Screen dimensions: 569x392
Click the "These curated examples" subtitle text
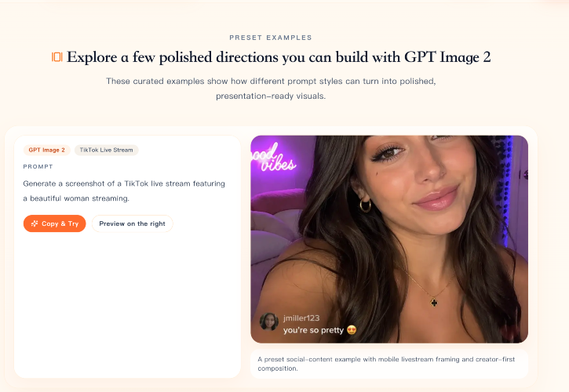pyautogui.click(x=271, y=88)
